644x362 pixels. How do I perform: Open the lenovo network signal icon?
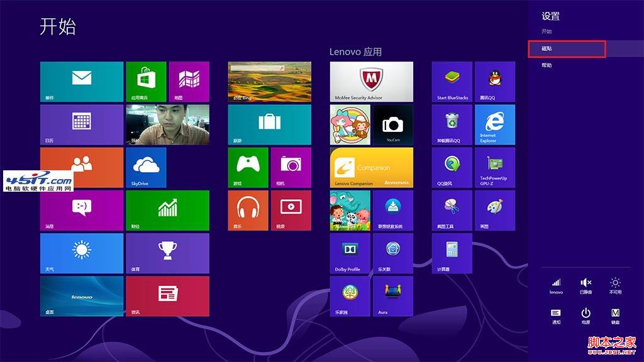[556, 286]
